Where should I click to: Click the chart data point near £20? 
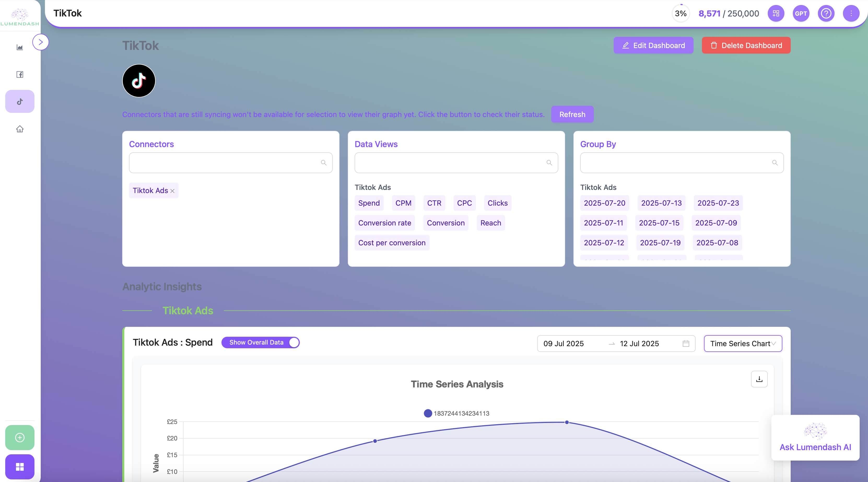(x=375, y=441)
